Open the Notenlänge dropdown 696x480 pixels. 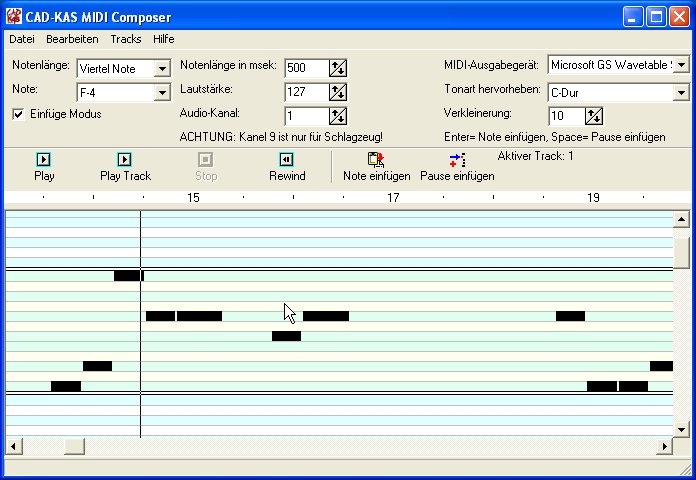tap(162, 69)
